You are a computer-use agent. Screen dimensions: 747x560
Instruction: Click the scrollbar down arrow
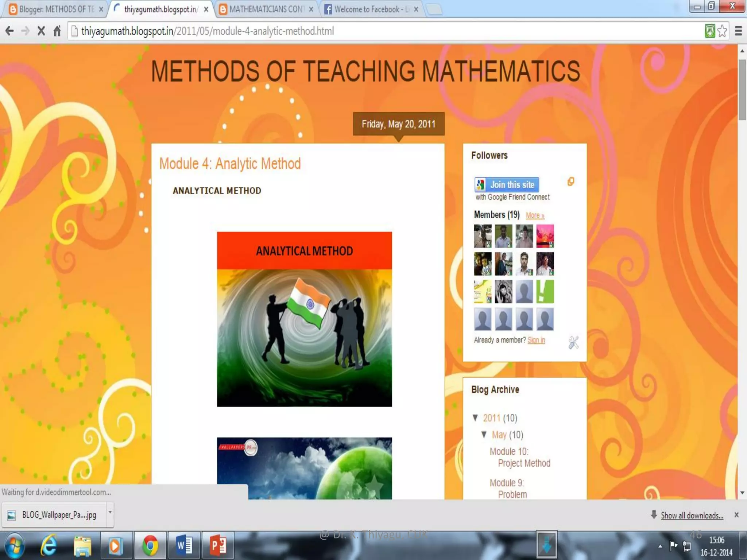(x=742, y=493)
